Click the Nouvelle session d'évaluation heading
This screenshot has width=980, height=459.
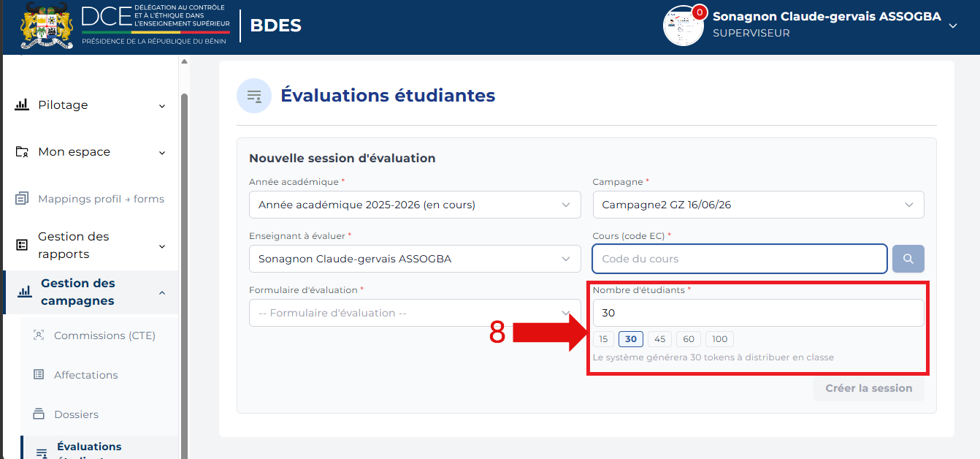(x=342, y=158)
